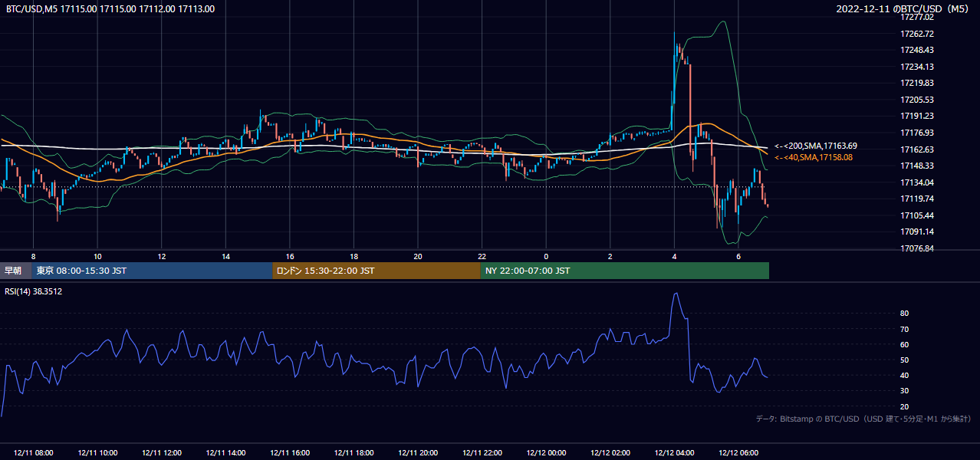The height and width of the screenshot is (460, 980).
Task: Click RSI axis level 60
Action: click(905, 344)
